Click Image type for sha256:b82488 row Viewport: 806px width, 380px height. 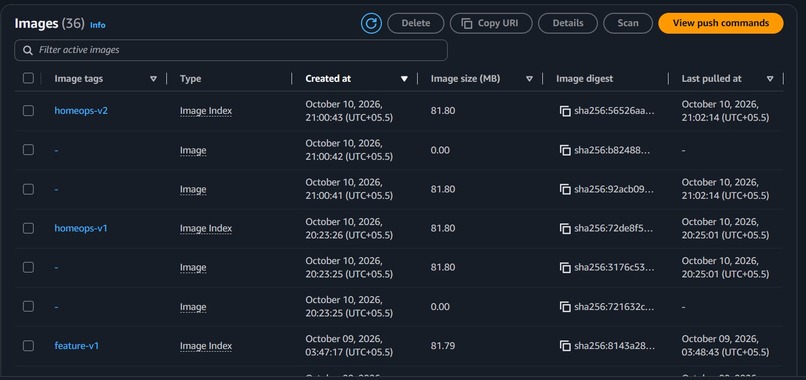[193, 150]
